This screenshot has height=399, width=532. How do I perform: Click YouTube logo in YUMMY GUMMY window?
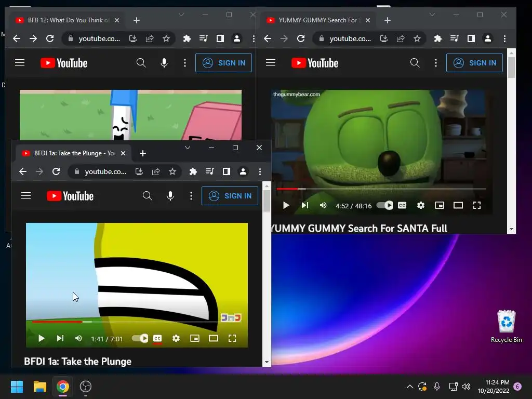point(314,63)
